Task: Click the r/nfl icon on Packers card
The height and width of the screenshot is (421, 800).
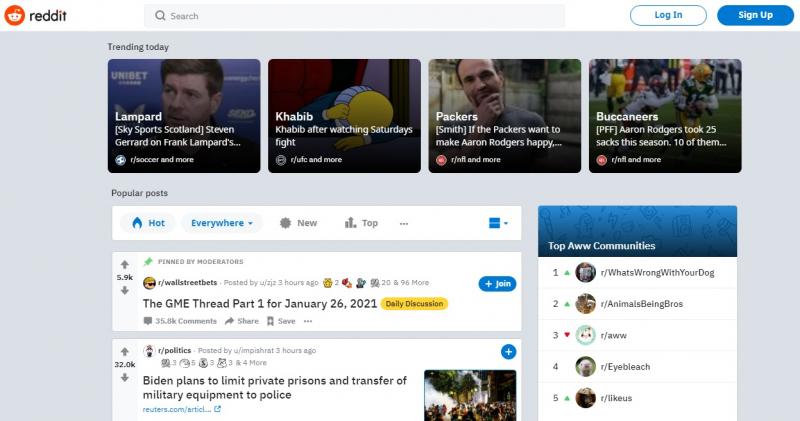Action: click(441, 160)
